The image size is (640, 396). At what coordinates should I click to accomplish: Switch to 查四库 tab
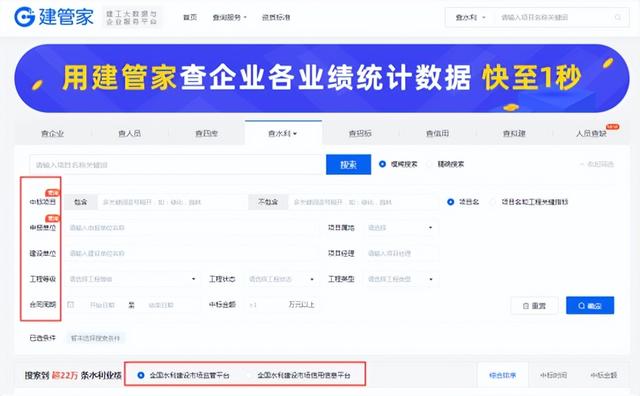[x=207, y=133]
